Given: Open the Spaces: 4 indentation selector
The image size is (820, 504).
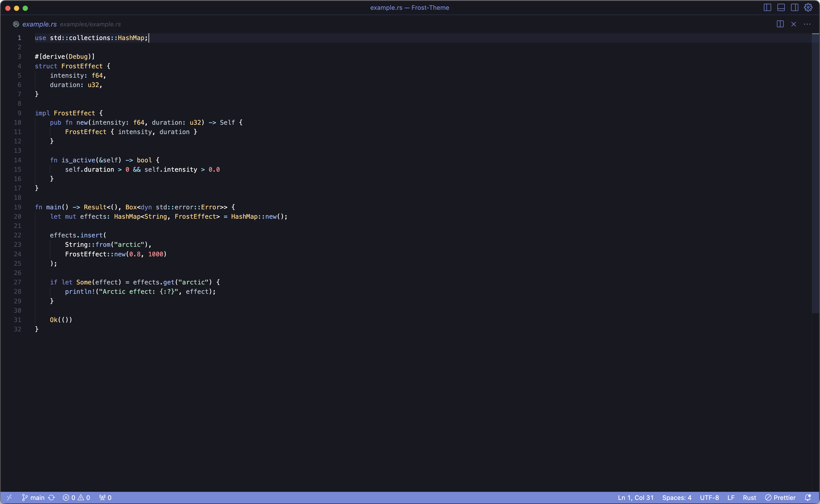Looking at the screenshot, I should (677, 497).
